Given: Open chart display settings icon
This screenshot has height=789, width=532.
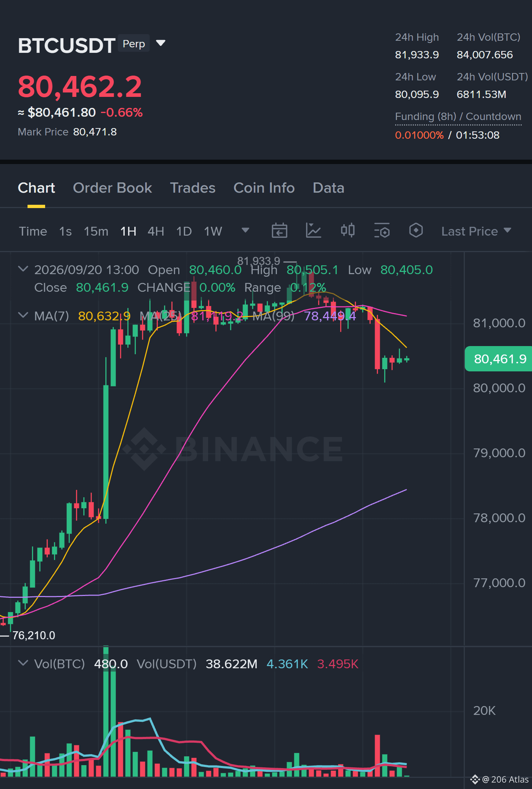Looking at the screenshot, I should tap(382, 231).
